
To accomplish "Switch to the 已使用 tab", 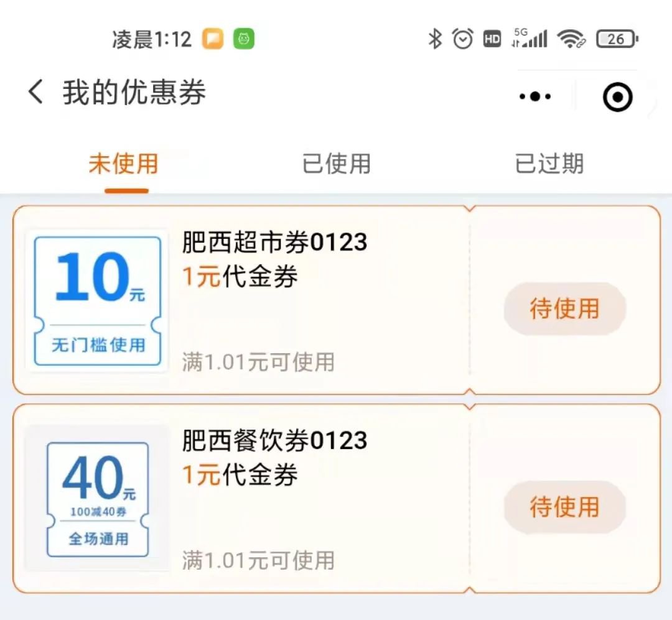I will [336, 164].
